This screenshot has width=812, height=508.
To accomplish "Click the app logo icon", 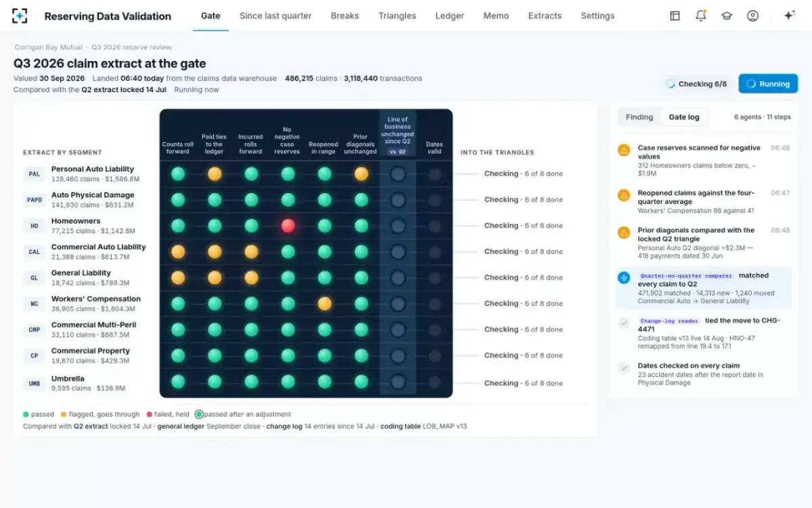I will click(x=20, y=16).
